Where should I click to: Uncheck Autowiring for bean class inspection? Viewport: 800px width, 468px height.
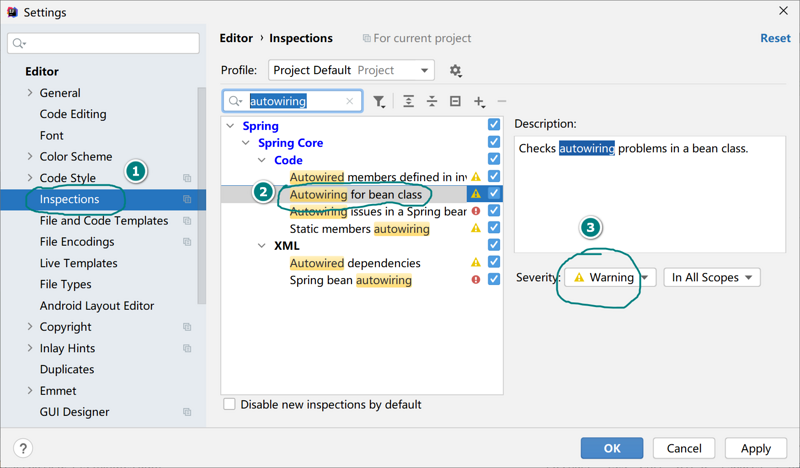tap(494, 193)
